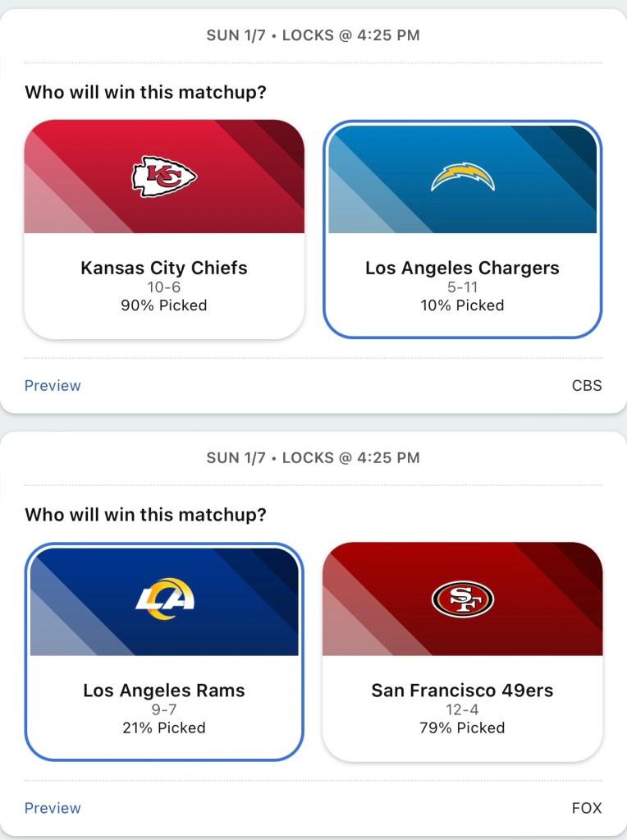Click the Los Angeles Rams LA logo
This screenshot has height=840, width=627.
164,598
